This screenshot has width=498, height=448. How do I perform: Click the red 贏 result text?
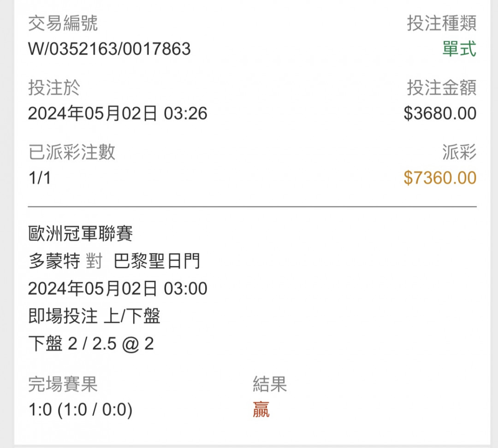(261, 410)
